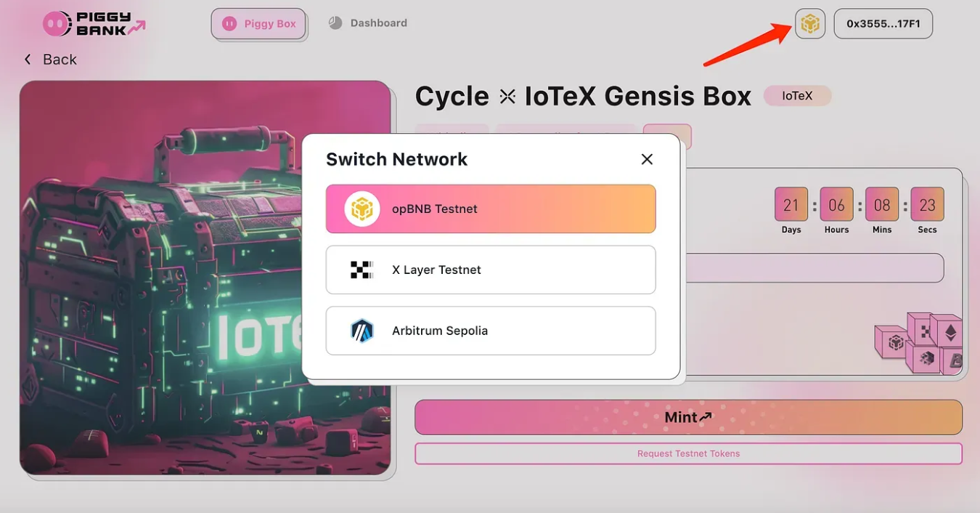Open the Piggy Bank logo home
The image size is (980, 513).
pyautogui.click(x=94, y=24)
